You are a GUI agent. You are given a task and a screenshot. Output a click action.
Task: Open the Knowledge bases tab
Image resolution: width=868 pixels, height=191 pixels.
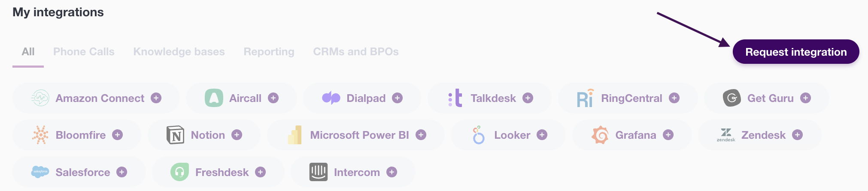179,52
